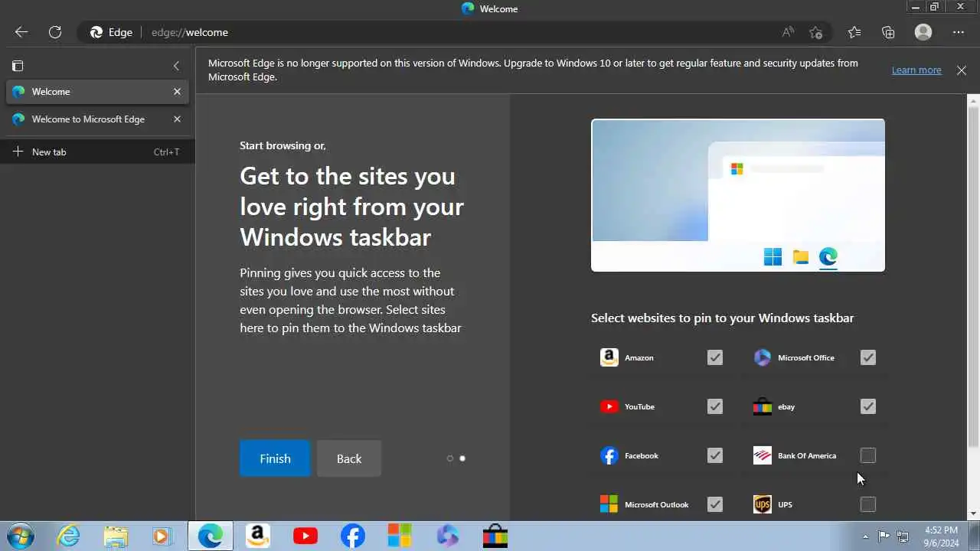
Task: Click the Microsoft Outlook site icon
Action: pos(609,504)
